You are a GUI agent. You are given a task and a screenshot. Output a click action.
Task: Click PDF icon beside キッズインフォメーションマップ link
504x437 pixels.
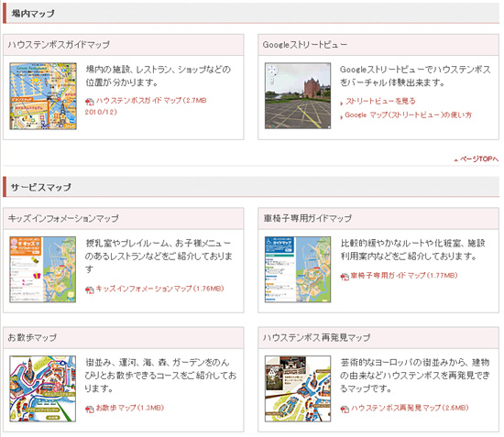(90, 290)
